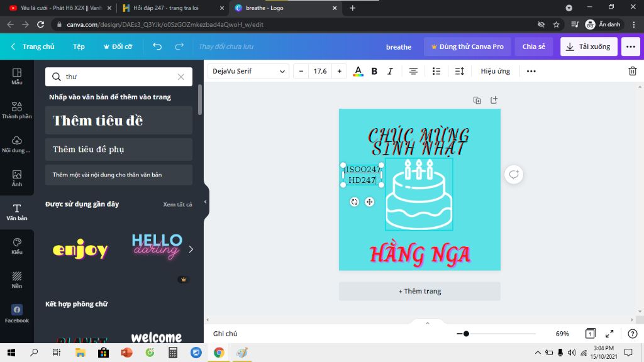This screenshot has width=644, height=362.
Task: Click + Thêm trang button
Action: (x=419, y=291)
